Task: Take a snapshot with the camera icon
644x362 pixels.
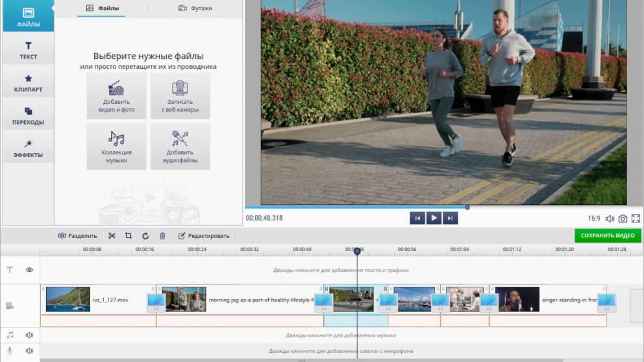Action: click(623, 219)
